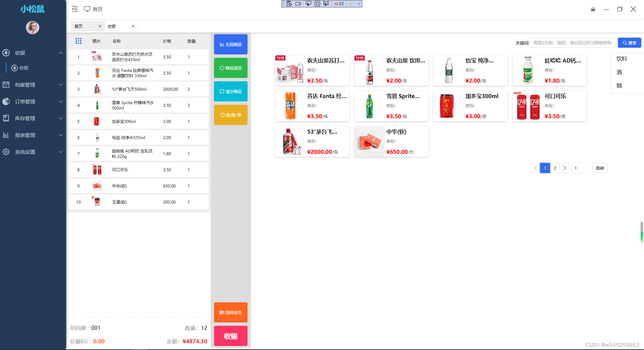Screen dimensions: 644x350
Task: Click the 库存管理 box icon
Action: pyautogui.click(x=6, y=118)
